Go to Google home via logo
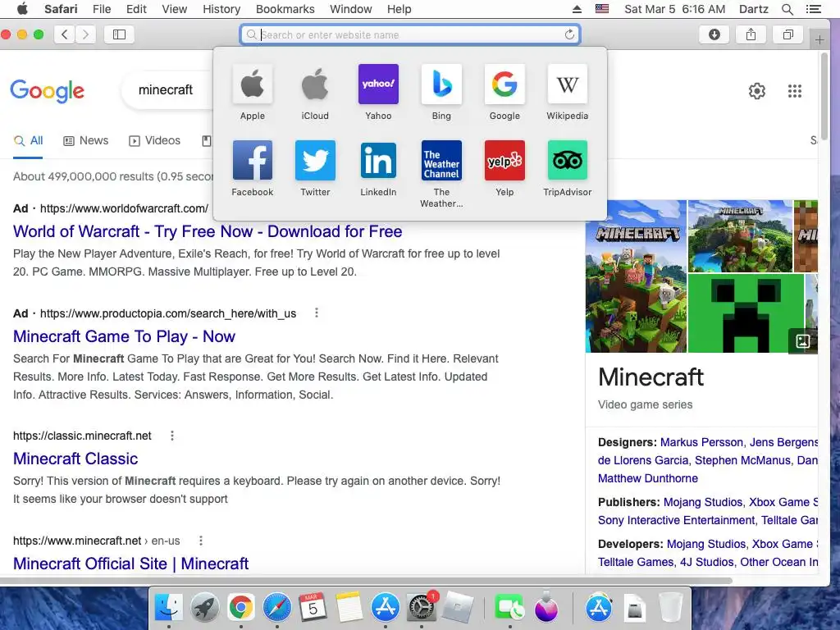840x630 pixels. (x=47, y=91)
